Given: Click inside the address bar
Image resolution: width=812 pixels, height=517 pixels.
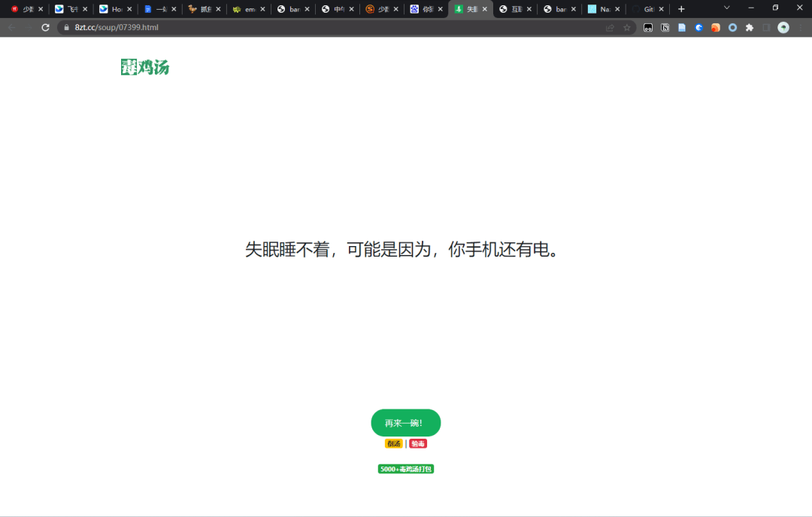Looking at the screenshot, I should point(226,27).
